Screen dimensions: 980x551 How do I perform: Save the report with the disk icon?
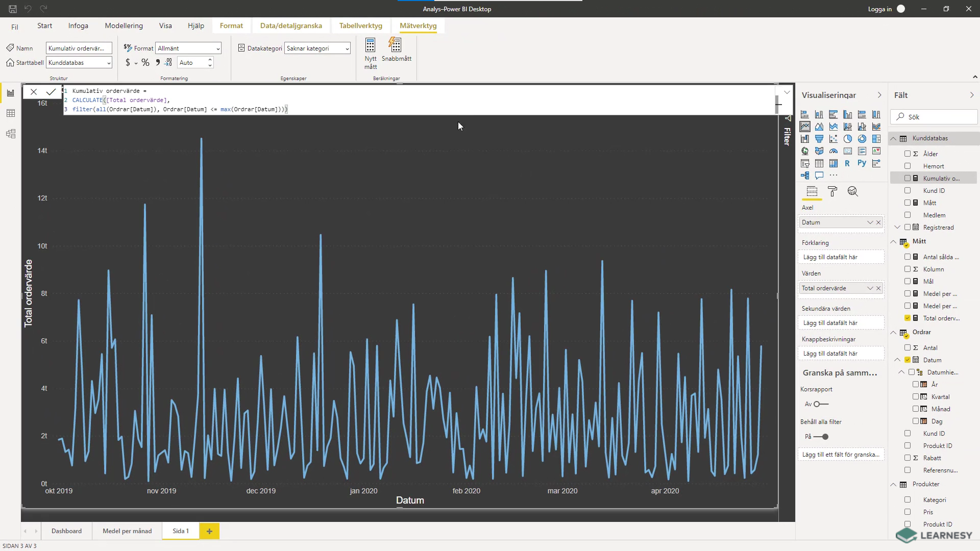(13, 9)
